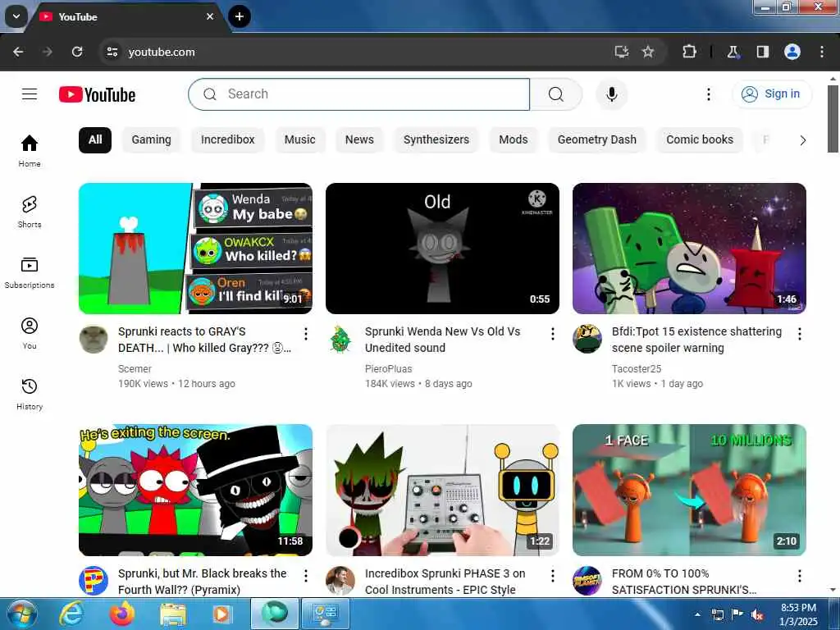840x630 pixels.
Task: Open the You section in sidebar
Action: 30,333
